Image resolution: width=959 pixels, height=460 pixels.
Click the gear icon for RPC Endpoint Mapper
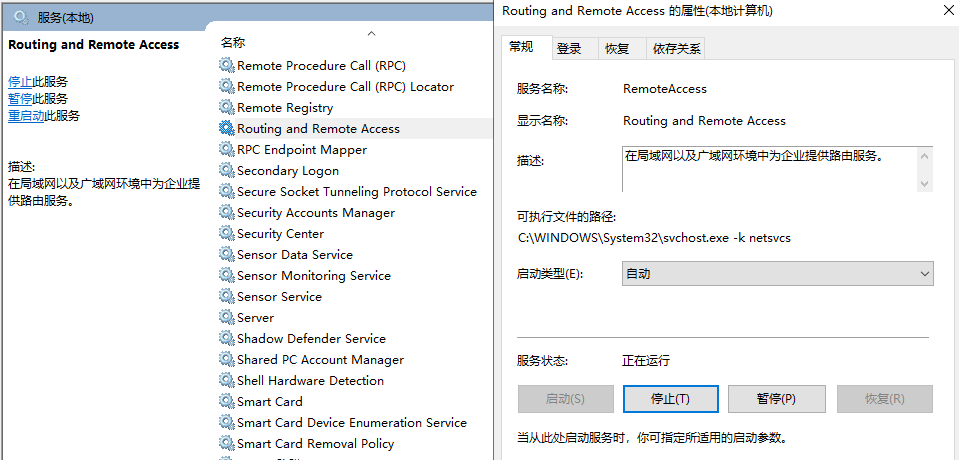226,150
